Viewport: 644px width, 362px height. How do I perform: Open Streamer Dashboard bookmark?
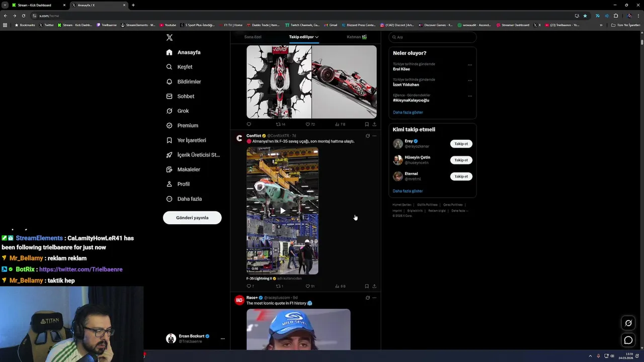click(513, 25)
